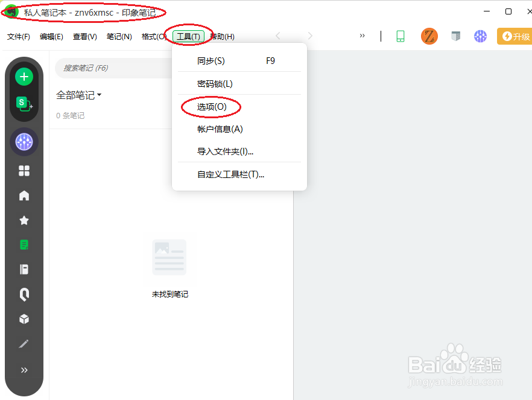Open the share note icon below the plus button
532x400 pixels.
[x=24, y=104]
